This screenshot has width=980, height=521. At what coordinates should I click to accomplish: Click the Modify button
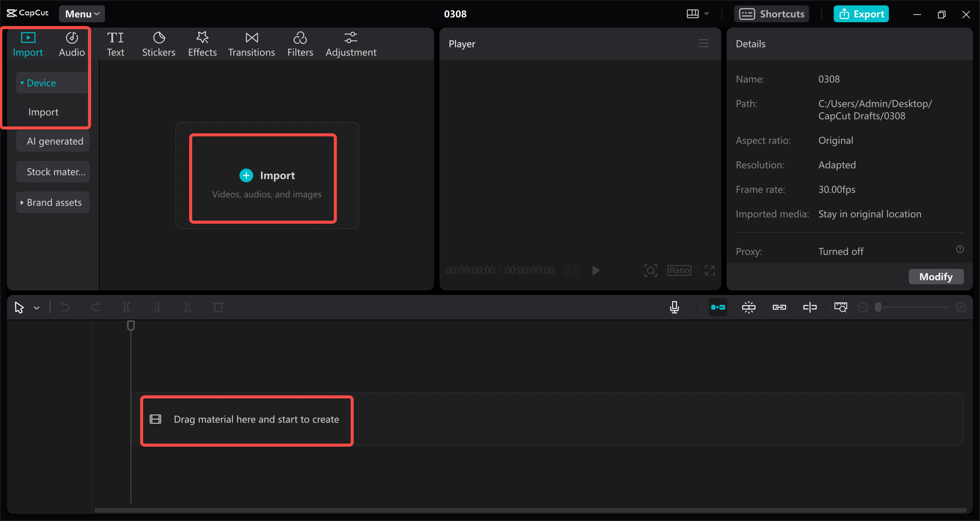936,277
